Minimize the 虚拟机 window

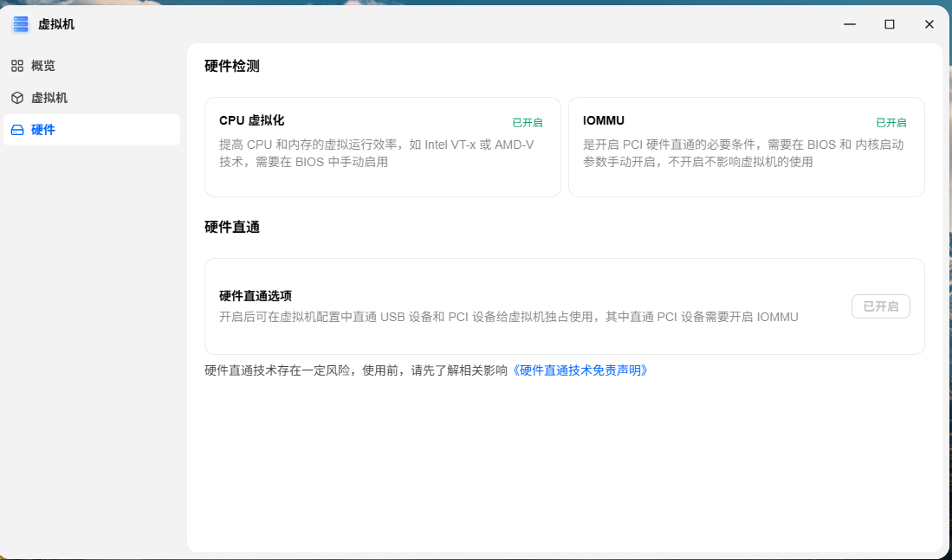point(850,24)
